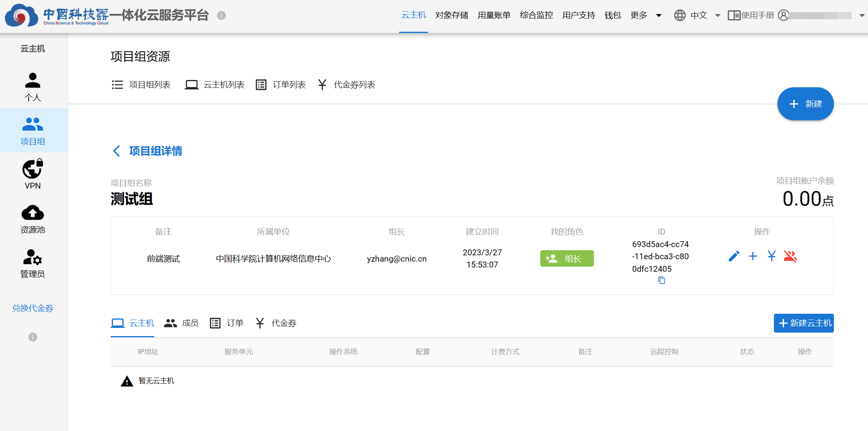Click the yen recharge icon in 操作
The image size is (868, 431).
tap(772, 256)
